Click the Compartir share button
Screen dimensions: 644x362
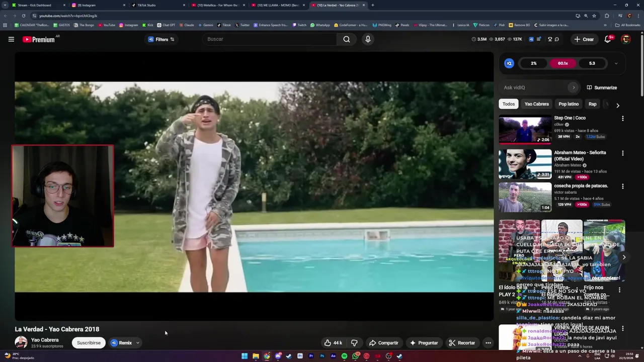(x=383, y=343)
